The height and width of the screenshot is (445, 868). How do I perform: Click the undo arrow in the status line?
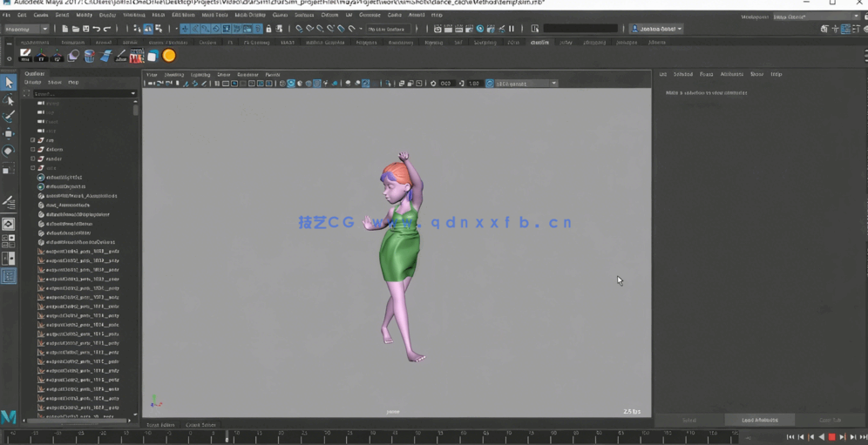click(96, 29)
